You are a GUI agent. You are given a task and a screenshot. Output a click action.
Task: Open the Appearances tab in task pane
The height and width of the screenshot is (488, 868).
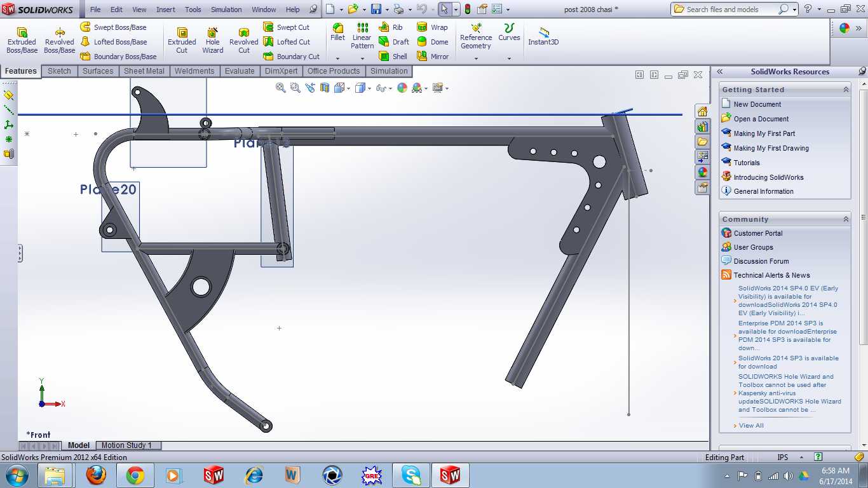(x=702, y=172)
